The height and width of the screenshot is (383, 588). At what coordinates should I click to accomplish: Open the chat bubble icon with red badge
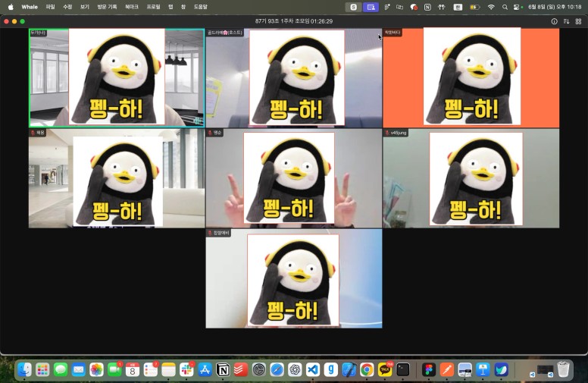tap(414, 7)
